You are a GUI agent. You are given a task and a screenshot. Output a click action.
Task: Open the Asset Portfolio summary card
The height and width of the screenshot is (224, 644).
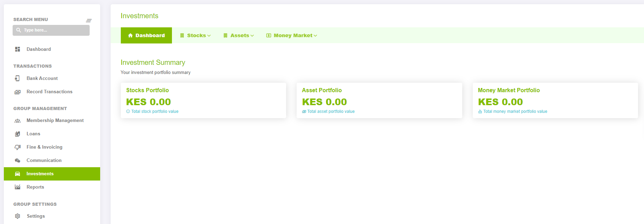(x=379, y=100)
